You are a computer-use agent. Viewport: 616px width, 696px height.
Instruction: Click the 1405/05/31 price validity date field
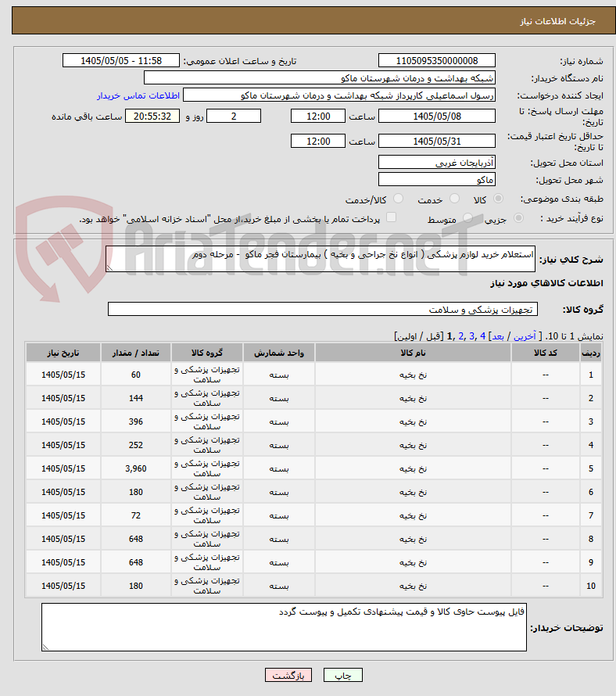click(x=437, y=141)
